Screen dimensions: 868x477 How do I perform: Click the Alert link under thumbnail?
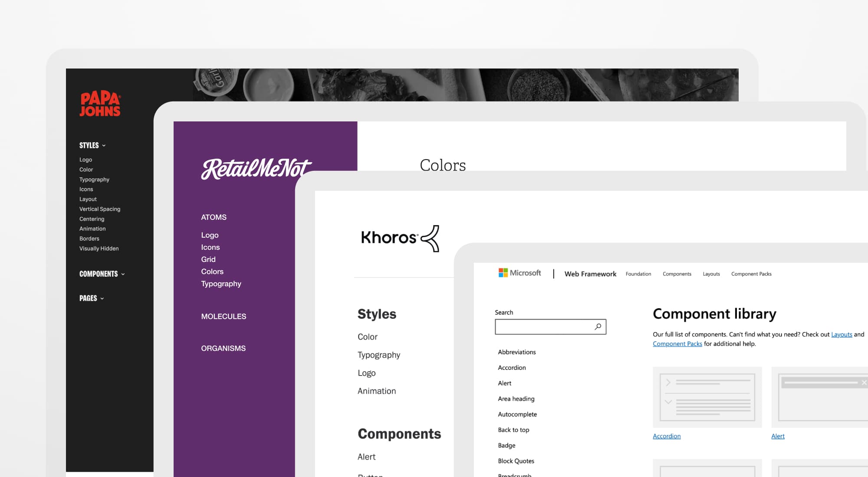click(x=778, y=436)
